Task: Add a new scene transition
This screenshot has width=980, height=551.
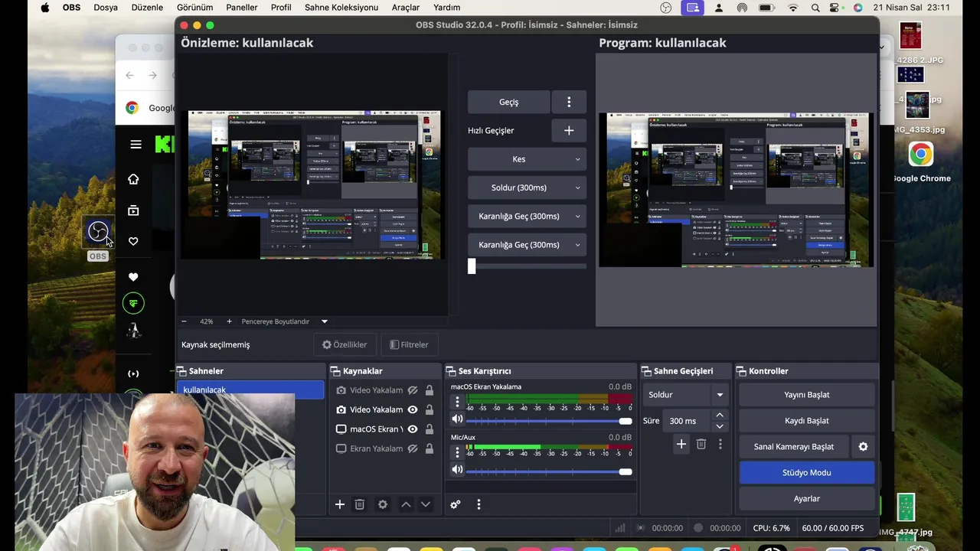Action: 681,444
